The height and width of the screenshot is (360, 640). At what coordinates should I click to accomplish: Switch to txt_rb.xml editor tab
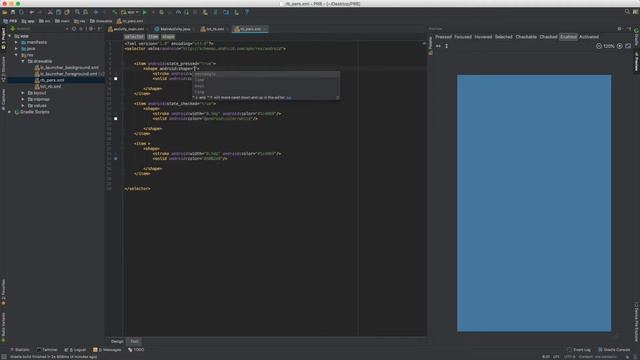[215, 29]
